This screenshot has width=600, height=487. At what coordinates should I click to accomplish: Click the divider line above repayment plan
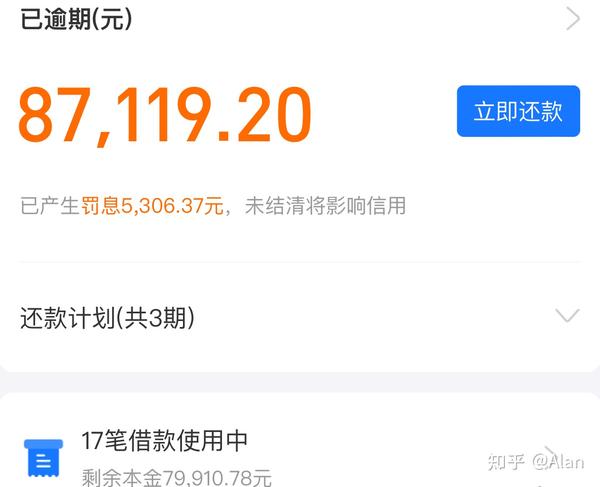pos(300,262)
